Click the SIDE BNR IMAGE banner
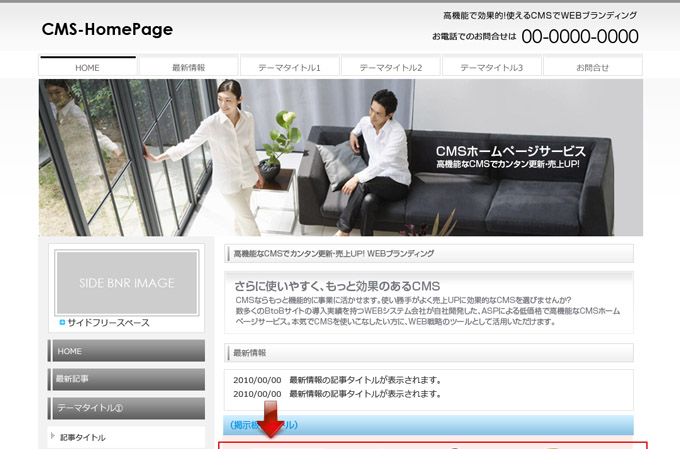Viewport: 680px width, 449px height. (x=127, y=283)
